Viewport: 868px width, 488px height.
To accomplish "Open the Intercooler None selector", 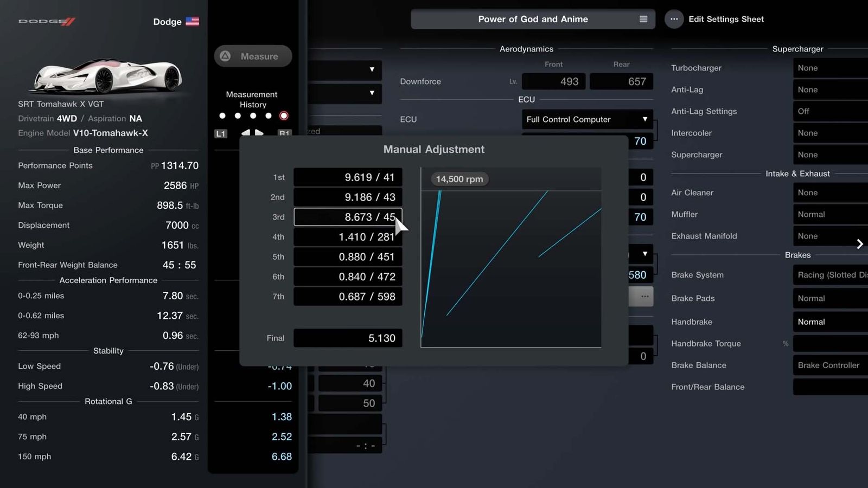I will pyautogui.click(x=830, y=133).
